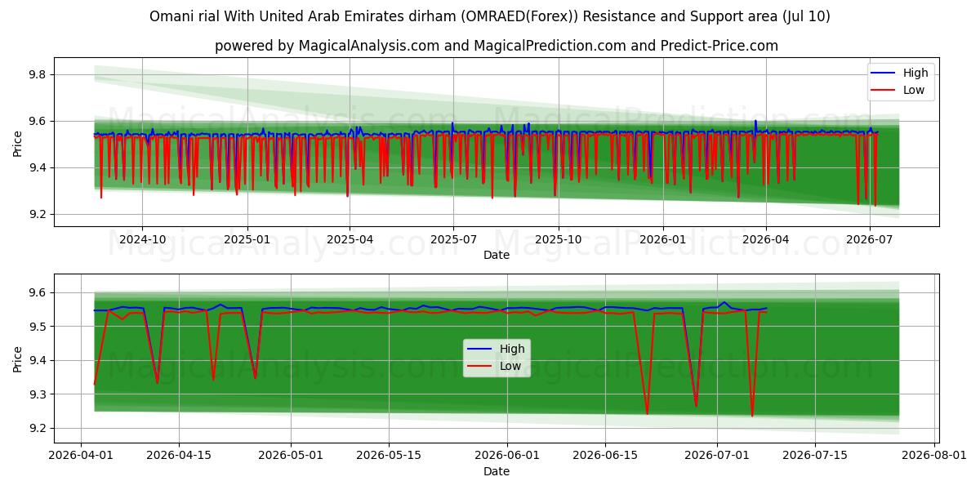Viewport: 980px width, 490px height.
Task: Click the 'powered by MagicalAnalysis.com' subtitle
Action: [497, 46]
